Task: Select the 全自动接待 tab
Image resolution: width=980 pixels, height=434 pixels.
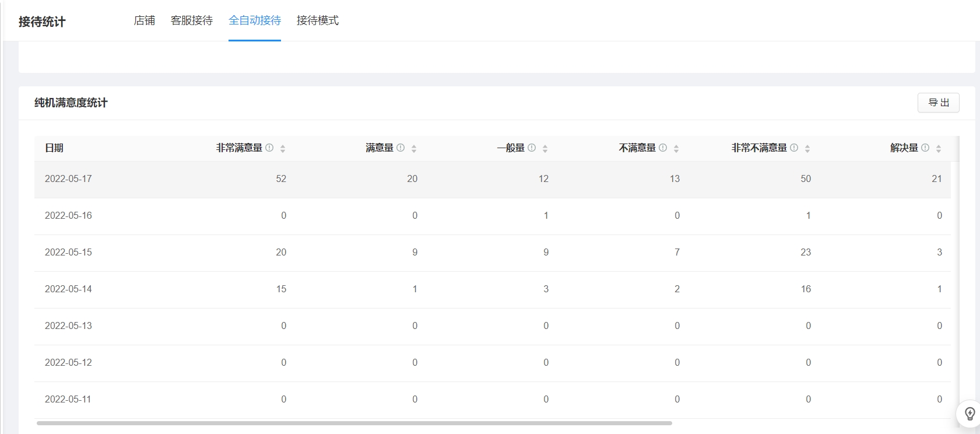Action: 255,20
